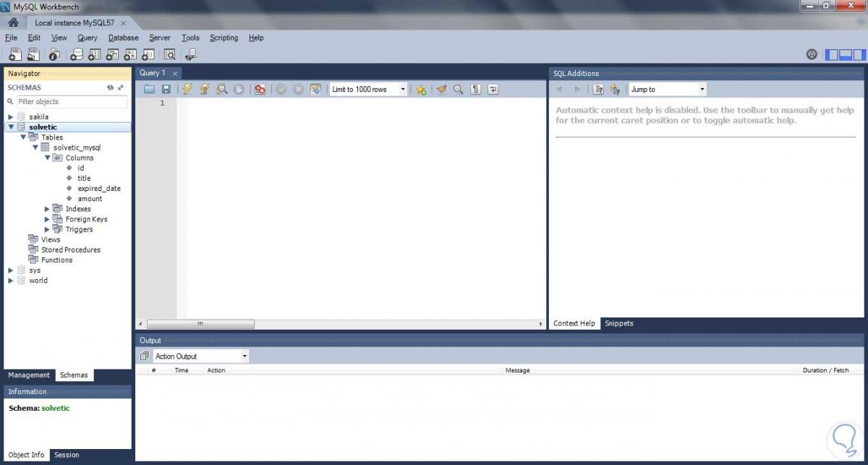This screenshot has width=868, height=465.
Task: Select Stored Procedures node
Action: point(71,249)
